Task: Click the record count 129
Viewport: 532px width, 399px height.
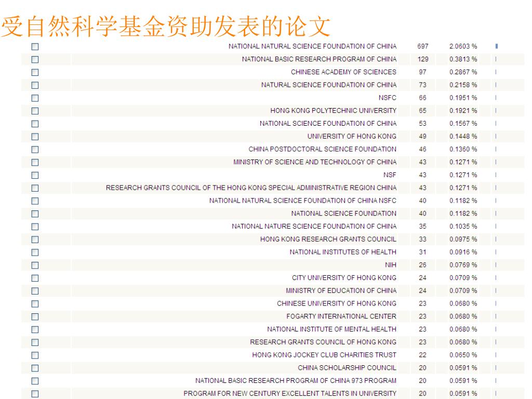Action: tap(423, 59)
